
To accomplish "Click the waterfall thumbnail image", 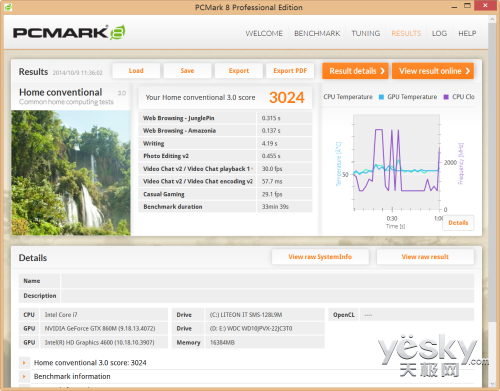I will (71, 173).
